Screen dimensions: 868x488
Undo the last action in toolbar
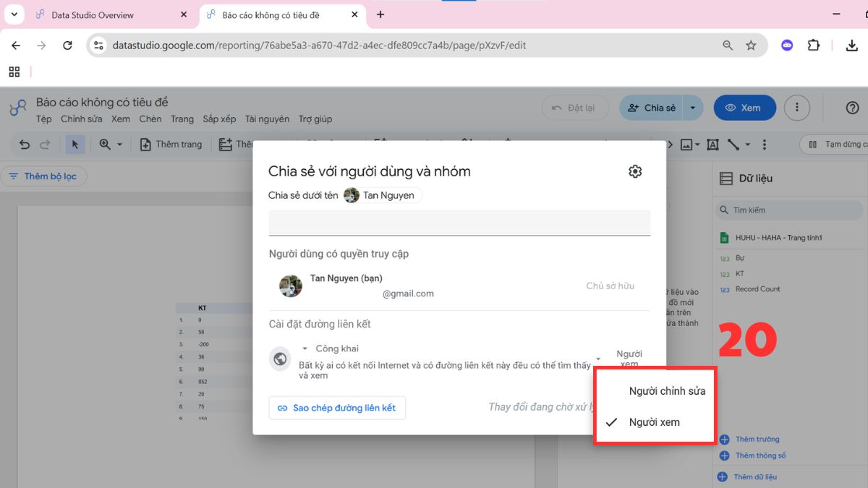[25, 145]
